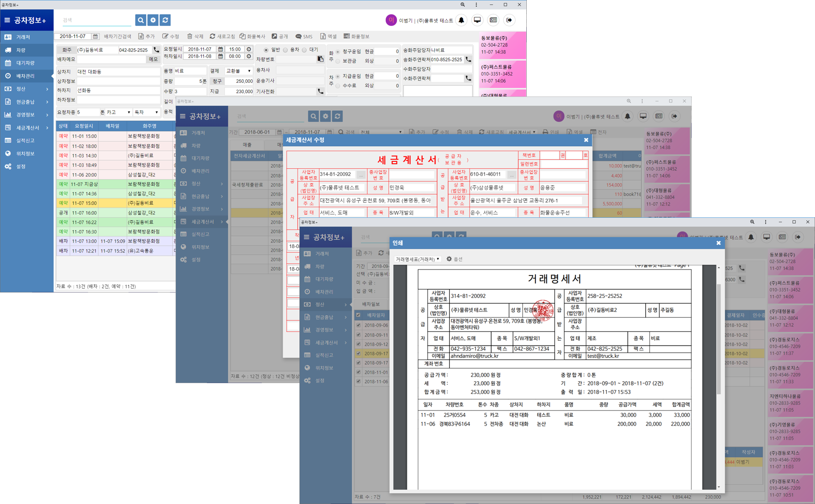Click the monitor icon in the back window header
Image resolution: width=815 pixels, height=504 pixels.
(477, 20)
